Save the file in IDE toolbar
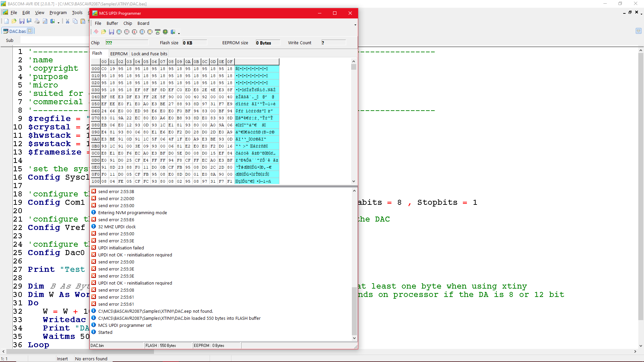This screenshot has width=644, height=362. point(22,21)
